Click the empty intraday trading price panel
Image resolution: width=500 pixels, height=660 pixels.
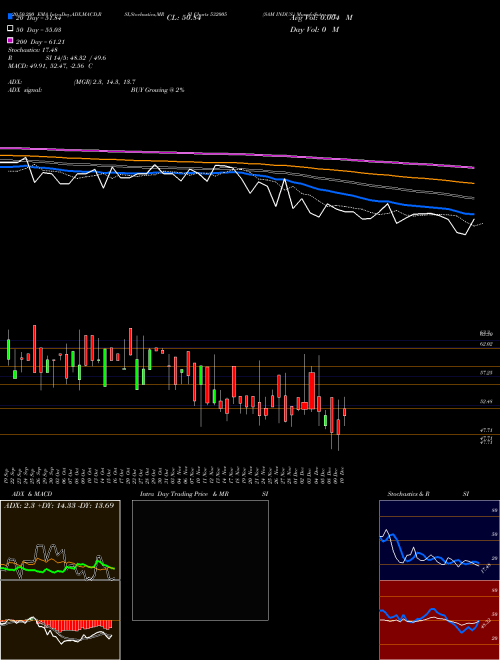[200, 560]
